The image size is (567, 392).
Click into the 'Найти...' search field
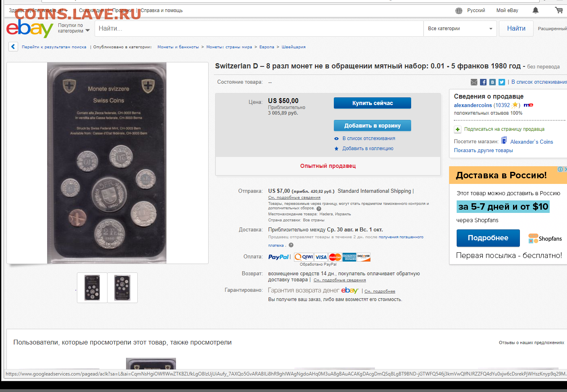click(259, 29)
